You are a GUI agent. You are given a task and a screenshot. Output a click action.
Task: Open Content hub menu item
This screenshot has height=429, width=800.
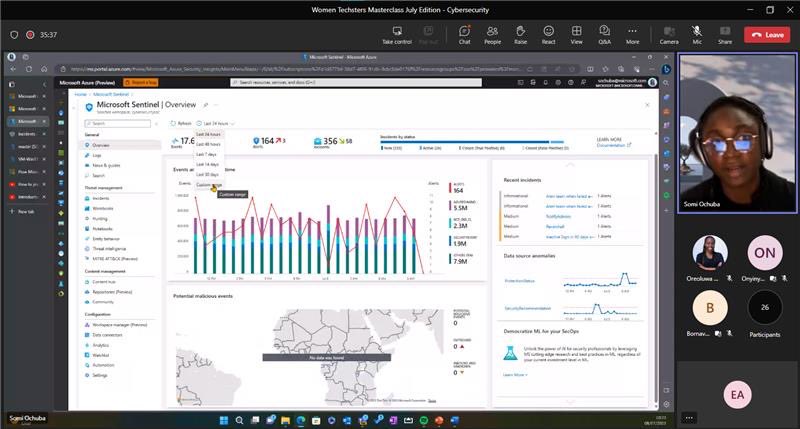[104, 282]
